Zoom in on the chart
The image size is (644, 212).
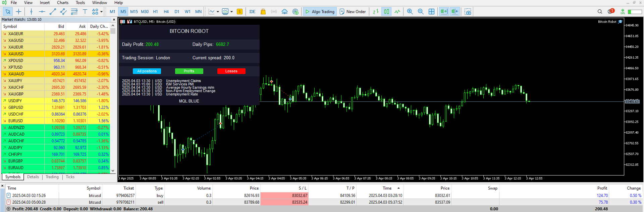click(x=410, y=12)
